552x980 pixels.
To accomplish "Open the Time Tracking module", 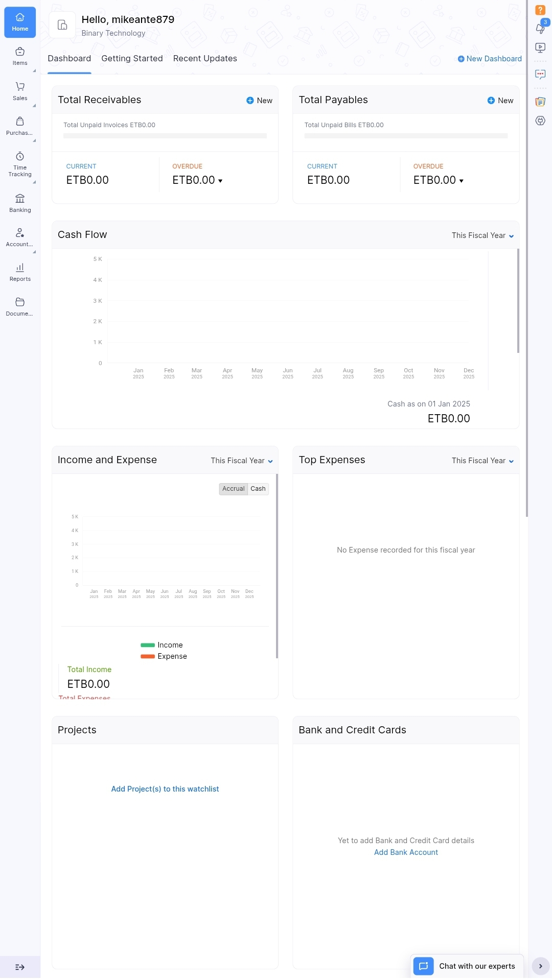I will click(20, 163).
